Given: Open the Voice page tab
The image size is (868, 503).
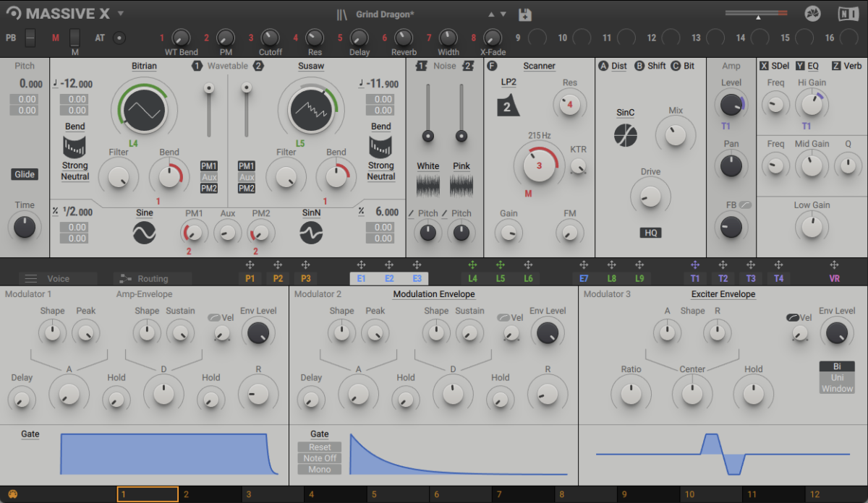Looking at the screenshot, I should tap(58, 278).
